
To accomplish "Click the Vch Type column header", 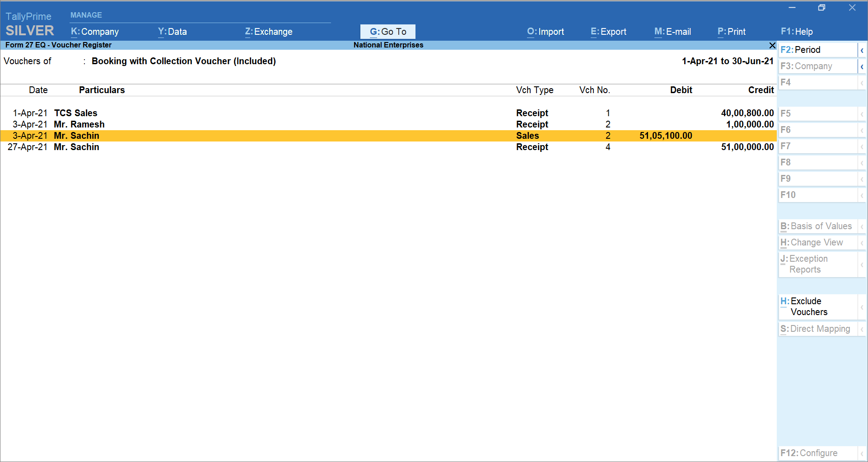I will (535, 90).
